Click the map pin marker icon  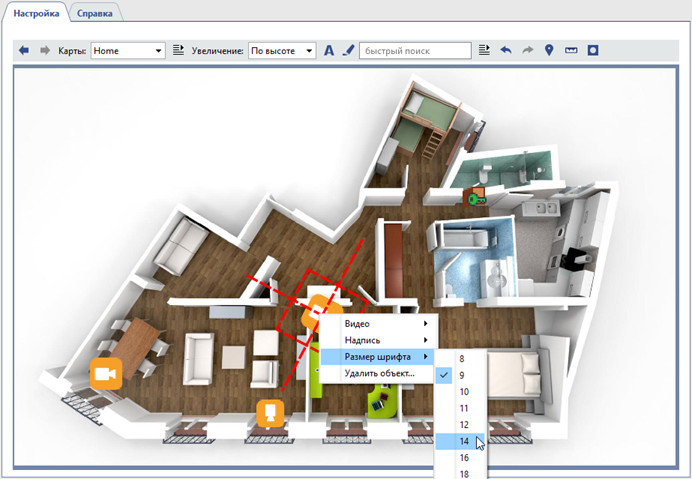click(549, 50)
